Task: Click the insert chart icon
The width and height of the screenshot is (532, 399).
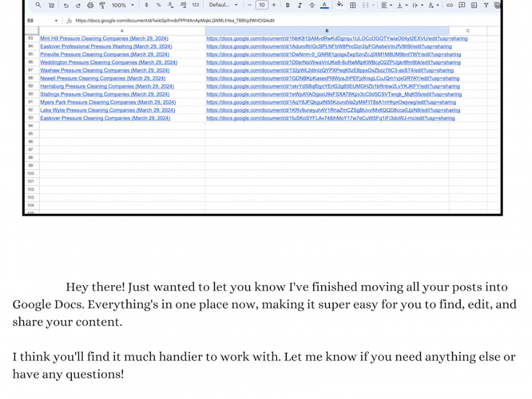Action: point(474,5)
